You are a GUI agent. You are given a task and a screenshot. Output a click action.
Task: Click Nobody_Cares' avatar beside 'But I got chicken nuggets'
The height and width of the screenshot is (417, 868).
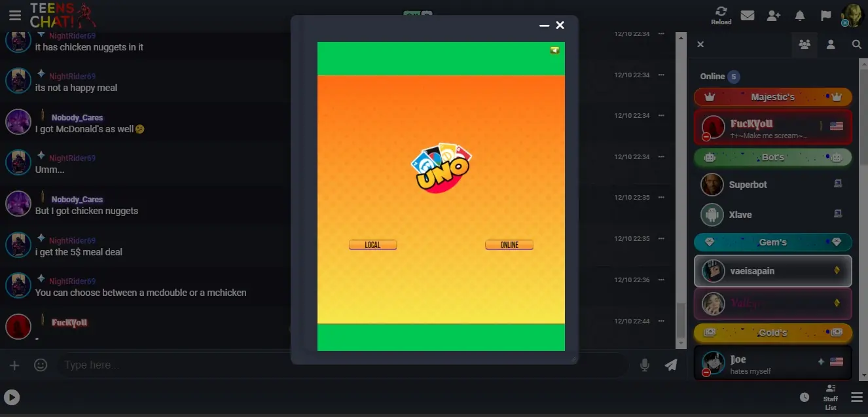coord(18,204)
